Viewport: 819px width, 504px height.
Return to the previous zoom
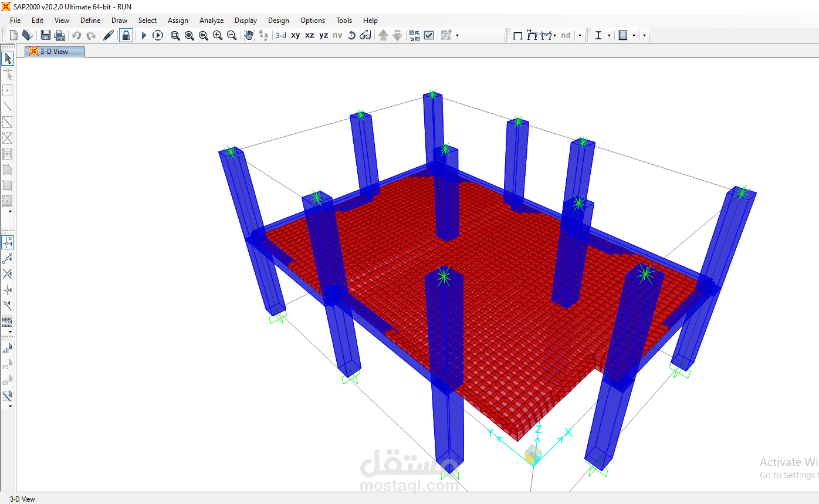[x=204, y=35]
